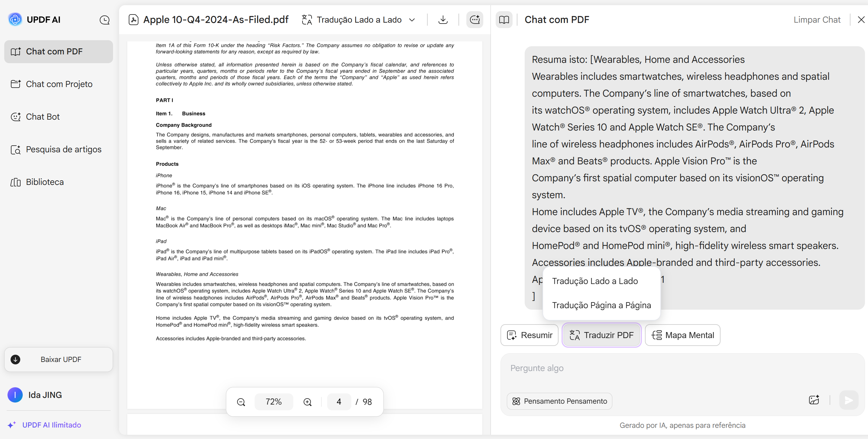Click the send message arrow button
Screen dimensions: 868x439
coord(849,400)
